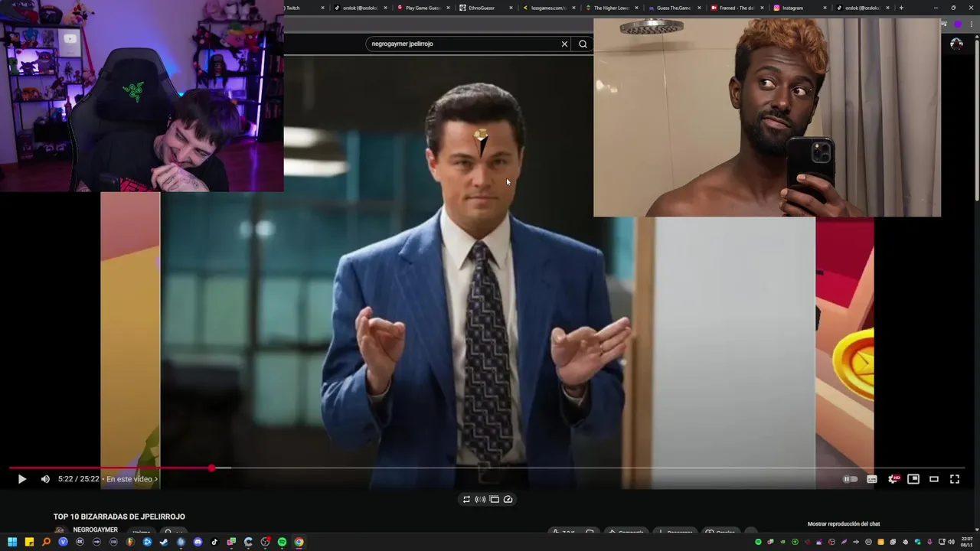Open Spotify from the taskbar

click(x=282, y=542)
